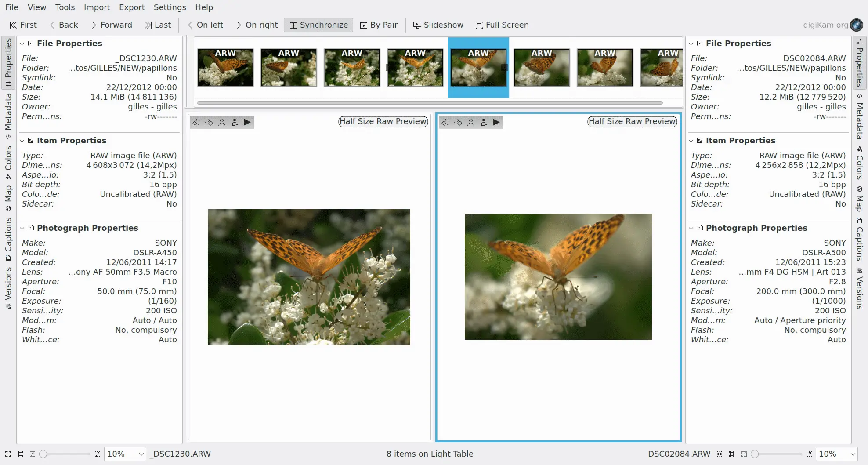
Task: Open the digiKam.org logo link
Action: click(856, 25)
